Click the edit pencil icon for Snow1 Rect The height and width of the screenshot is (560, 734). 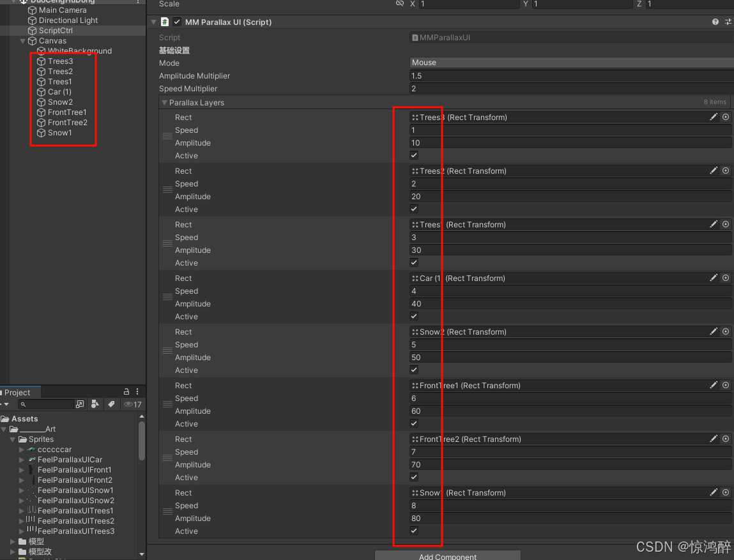(714, 492)
